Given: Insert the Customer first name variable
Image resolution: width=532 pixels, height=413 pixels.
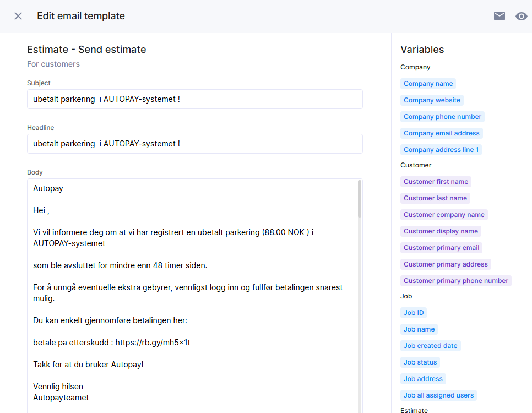Looking at the screenshot, I should click(436, 182).
